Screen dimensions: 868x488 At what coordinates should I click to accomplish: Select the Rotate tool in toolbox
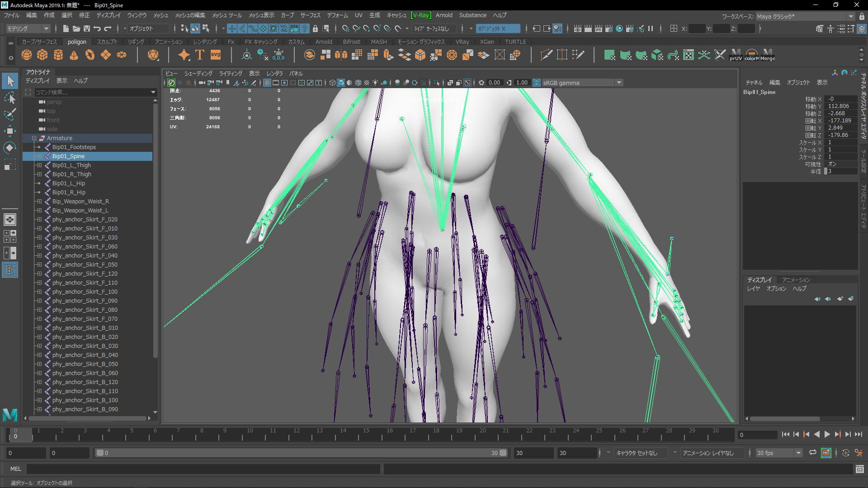coord(9,148)
